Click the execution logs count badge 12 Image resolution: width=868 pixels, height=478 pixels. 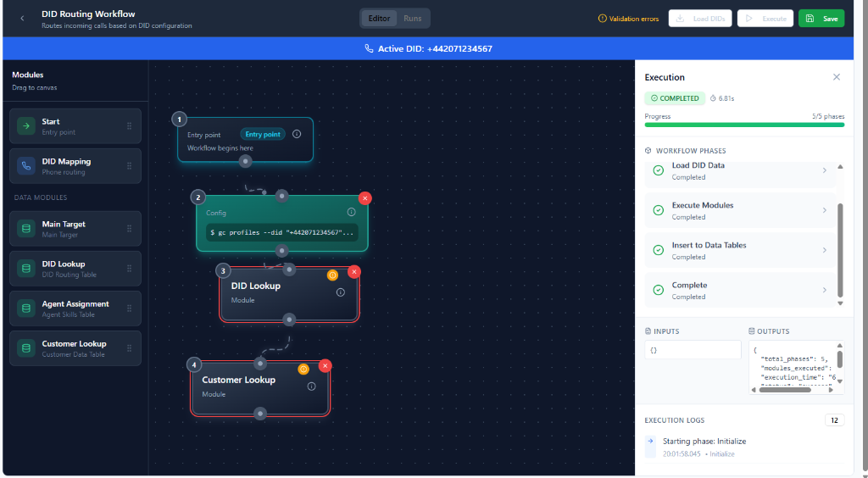834,420
